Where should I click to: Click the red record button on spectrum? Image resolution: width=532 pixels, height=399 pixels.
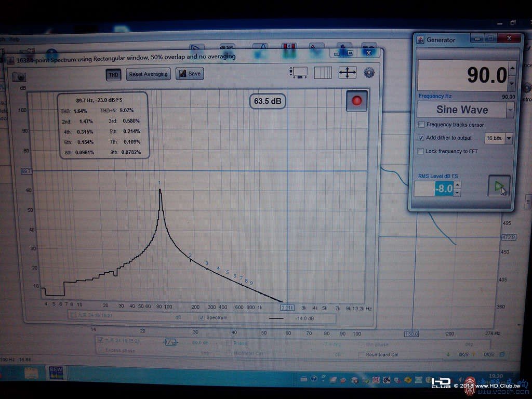coord(356,101)
